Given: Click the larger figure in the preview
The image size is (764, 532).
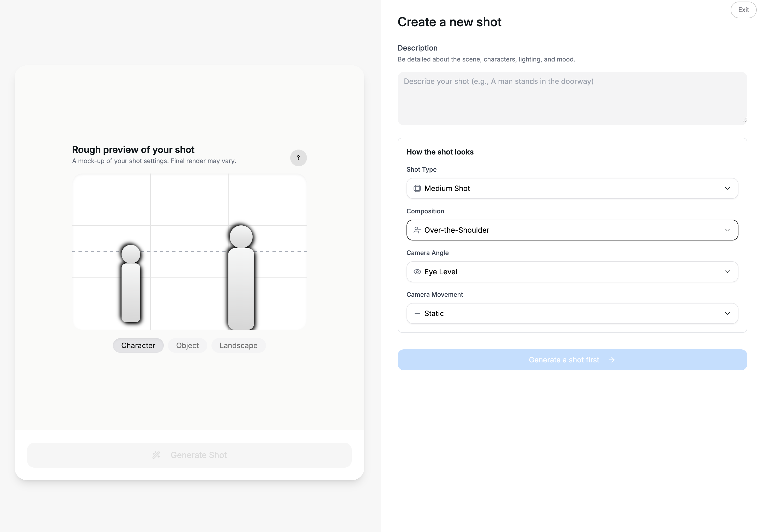Looking at the screenshot, I should click(241, 277).
